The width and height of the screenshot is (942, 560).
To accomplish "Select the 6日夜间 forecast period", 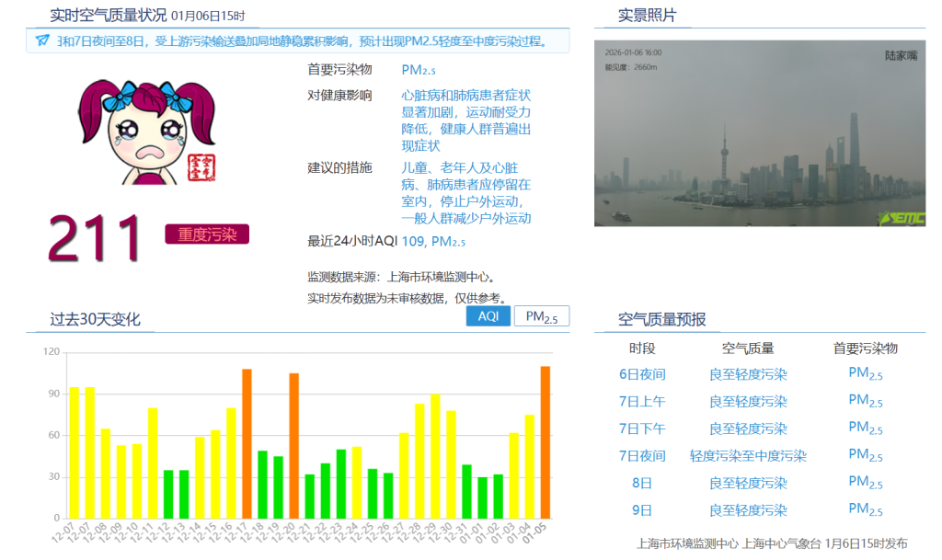I will coord(642,374).
